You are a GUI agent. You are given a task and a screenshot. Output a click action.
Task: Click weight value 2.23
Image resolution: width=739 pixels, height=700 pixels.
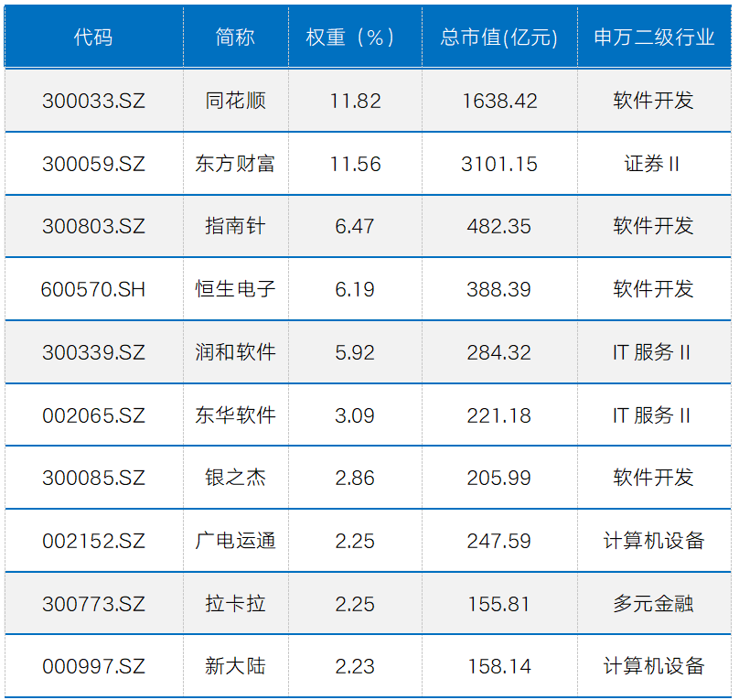point(355,666)
